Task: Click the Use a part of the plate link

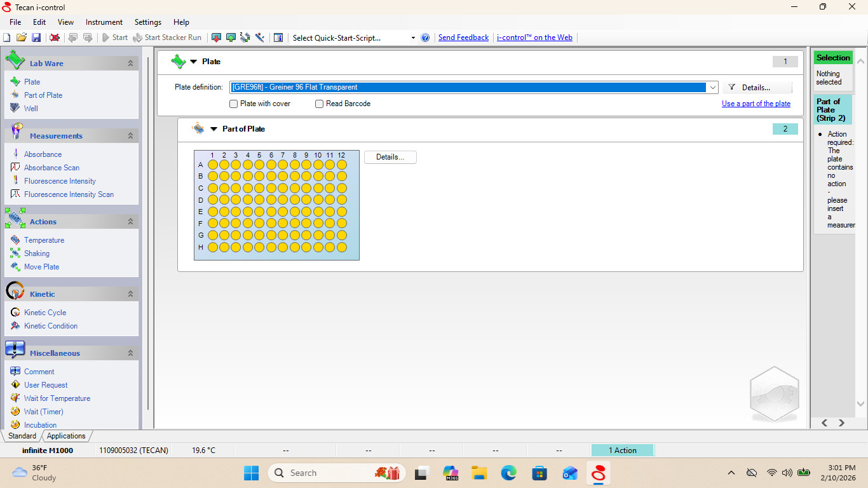Action: click(x=756, y=104)
